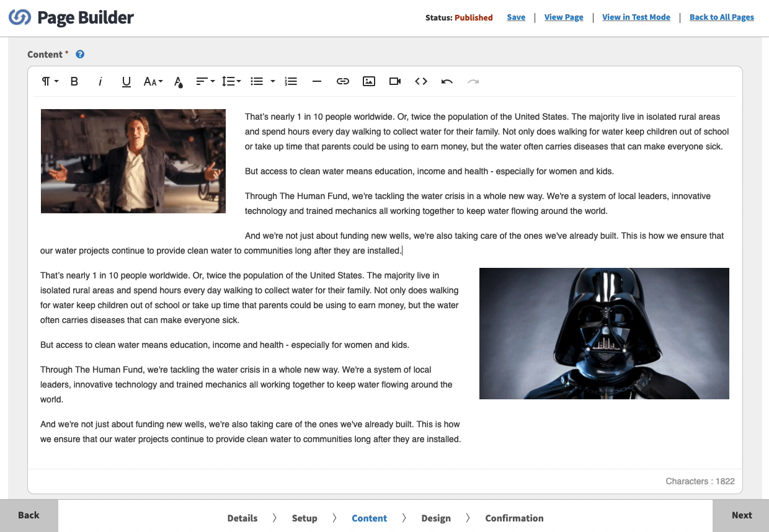Go to the Details step

[x=242, y=518]
